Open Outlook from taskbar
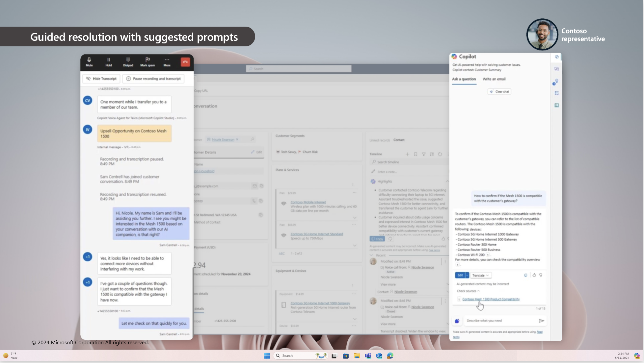644x363 pixels. [379, 356]
